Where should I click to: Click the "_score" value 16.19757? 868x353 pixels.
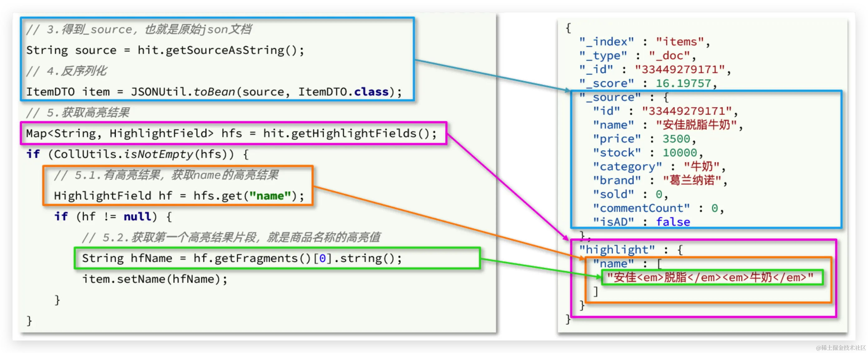[683, 83]
